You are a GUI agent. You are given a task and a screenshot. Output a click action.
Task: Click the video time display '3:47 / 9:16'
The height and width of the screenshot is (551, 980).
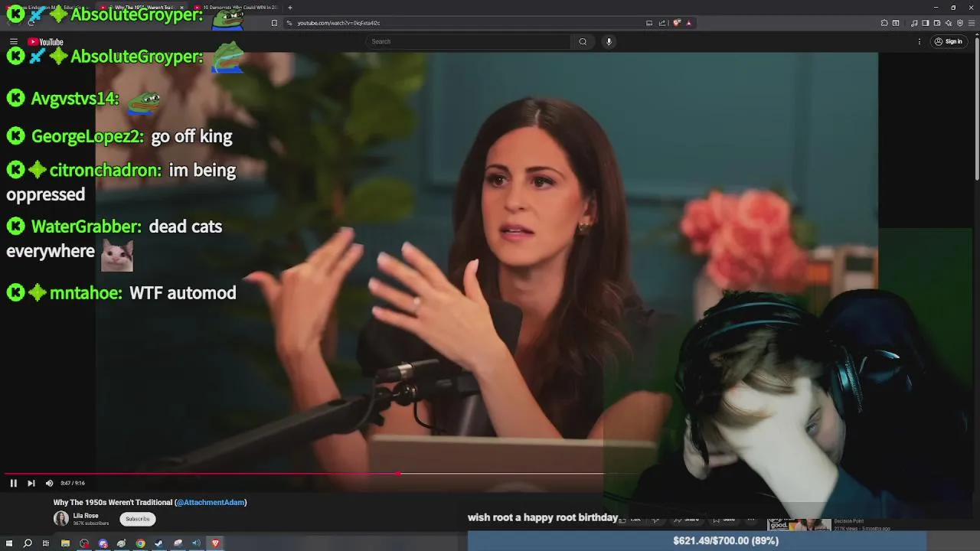[x=73, y=483]
